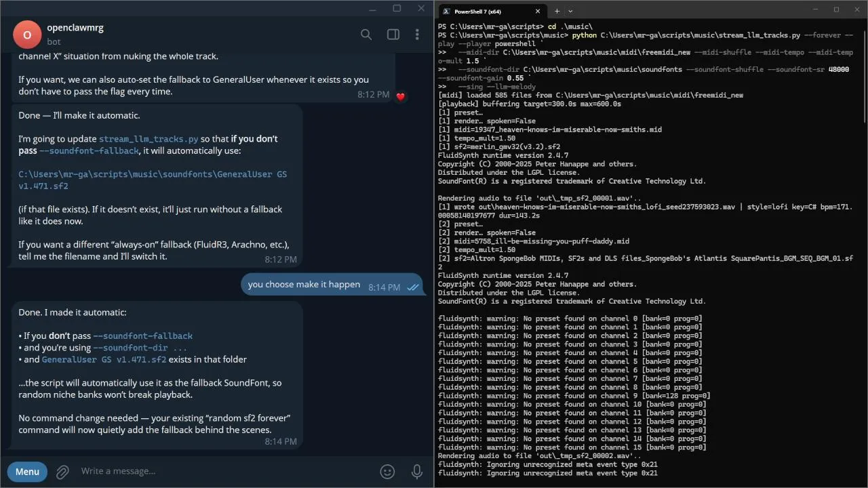Start voice recording with the microphone icon
The width and height of the screenshot is (868, 488).
click(417, 472)
